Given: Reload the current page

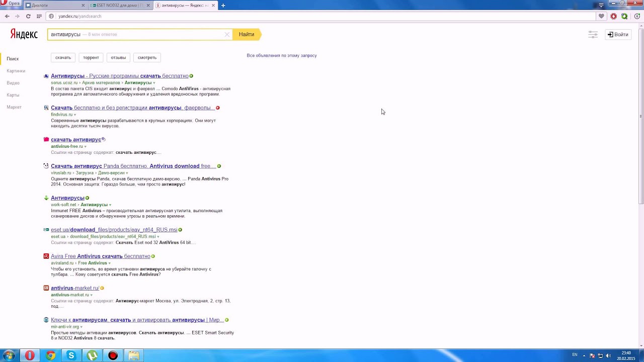Looking at the screenshot, I should point(28,16).
